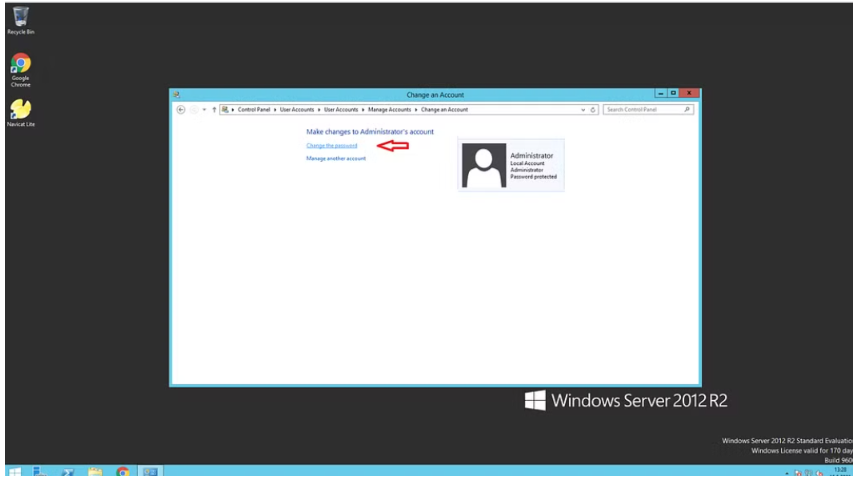853x481 pixels.
Task: Click the Control Panel icon in address bar
Action: tap(225, 109)
